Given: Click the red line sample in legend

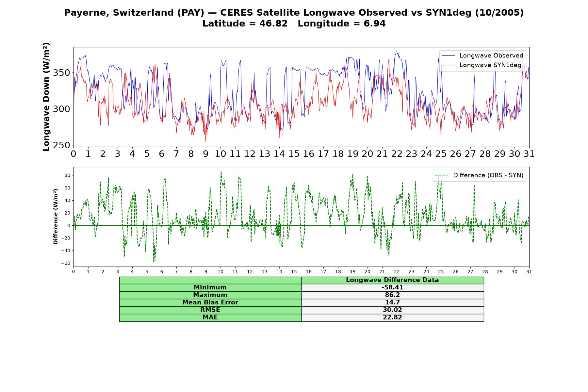Looking at the screenshot, I should 448,65.
